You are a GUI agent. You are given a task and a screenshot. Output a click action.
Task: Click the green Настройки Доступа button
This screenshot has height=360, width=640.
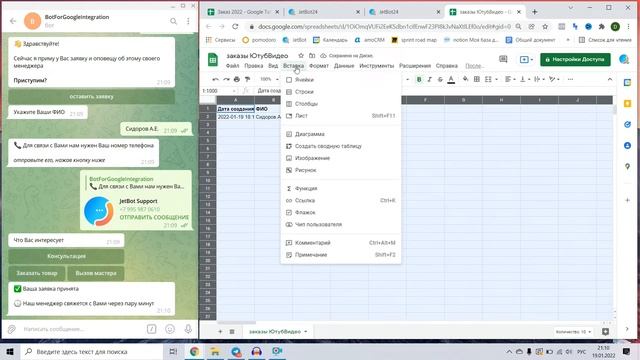575,60
